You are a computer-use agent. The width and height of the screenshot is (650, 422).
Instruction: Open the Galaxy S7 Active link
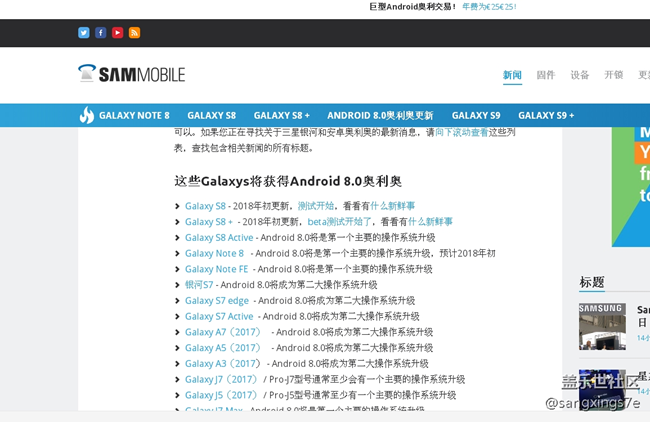219,316
